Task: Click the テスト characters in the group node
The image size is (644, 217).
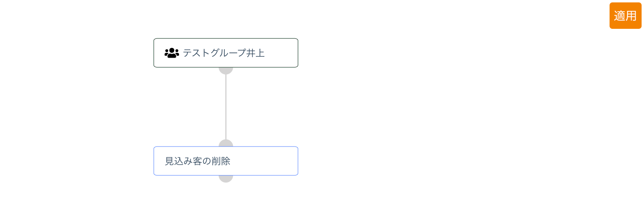Action: [196, 53]
